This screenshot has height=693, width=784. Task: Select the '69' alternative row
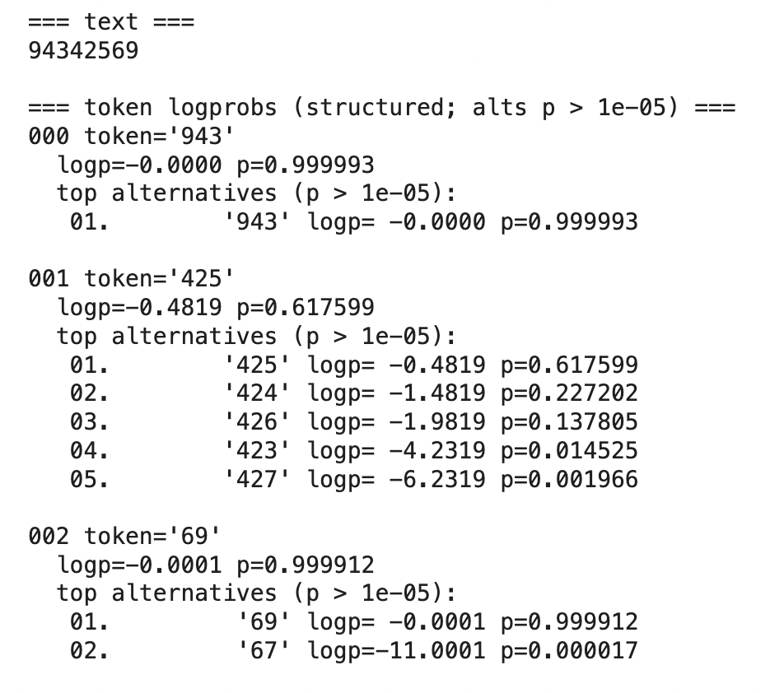coord(354,622)
